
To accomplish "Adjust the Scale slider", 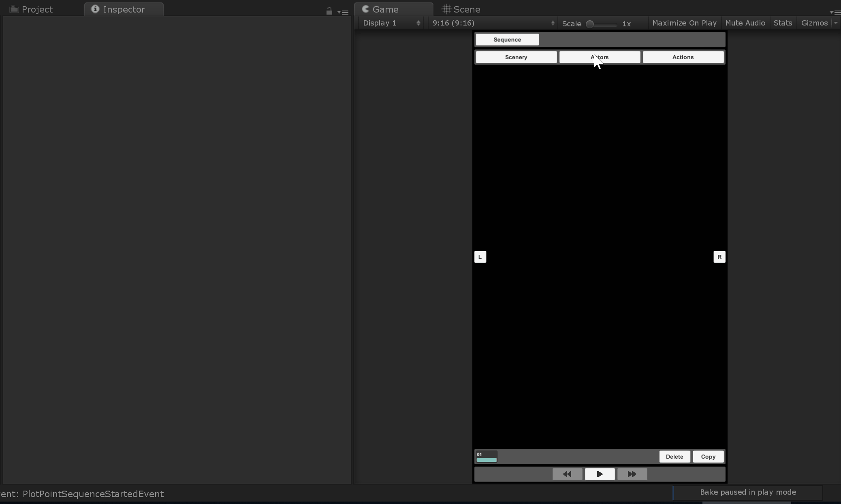I will (x=590, y=24).
